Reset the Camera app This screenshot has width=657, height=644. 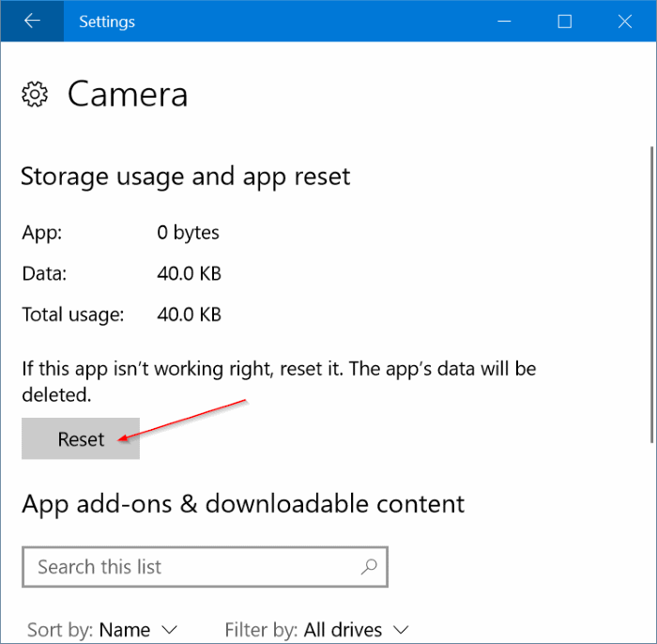(81, 438)
